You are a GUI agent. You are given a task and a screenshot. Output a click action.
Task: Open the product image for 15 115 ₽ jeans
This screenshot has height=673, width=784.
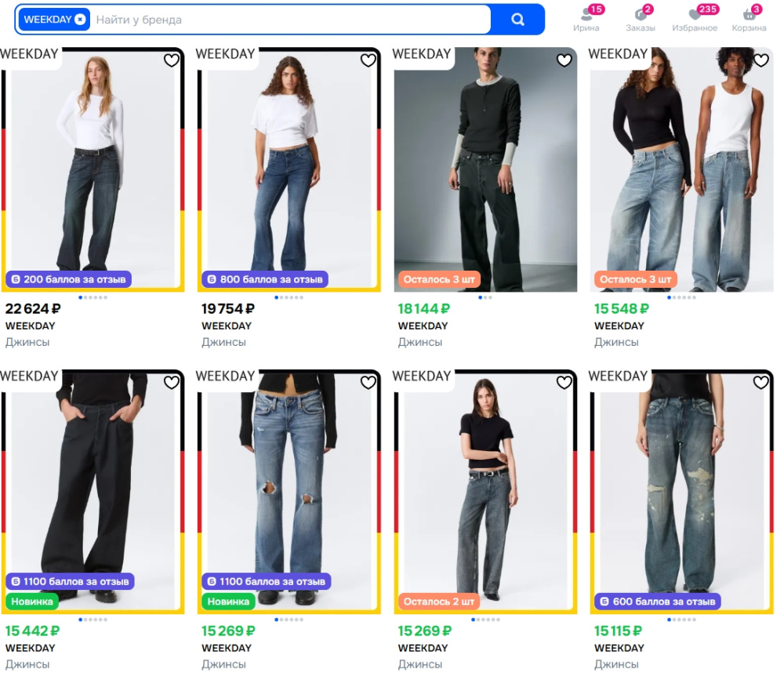coord(681,492)
